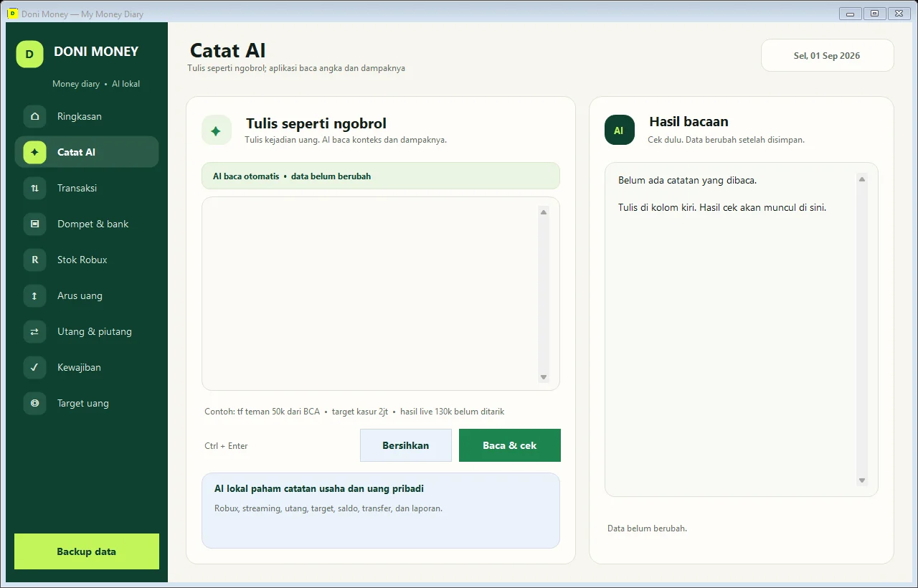Click the note text area scrollbar down arrow
The image size is (918, 588).
[x=544, y=377]
